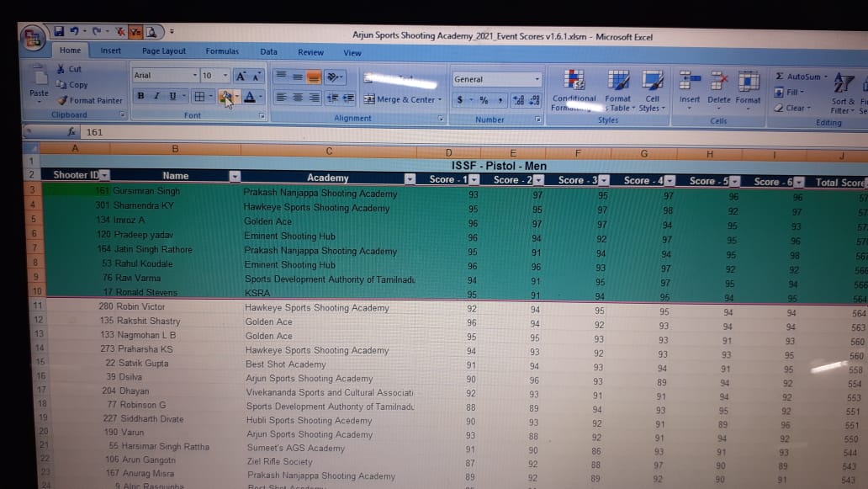Increase font size with Grow Font
Viewport: 868px width, 489px height.
[x=241, y=77]
